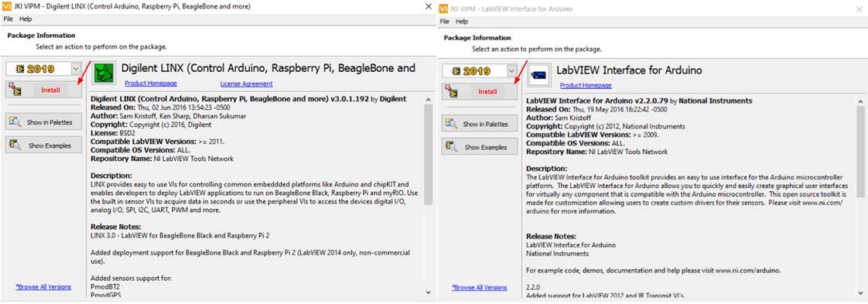Click 'Description:' heading in Arduino window
Screen dimensions: 868x304
coord(547,169)
